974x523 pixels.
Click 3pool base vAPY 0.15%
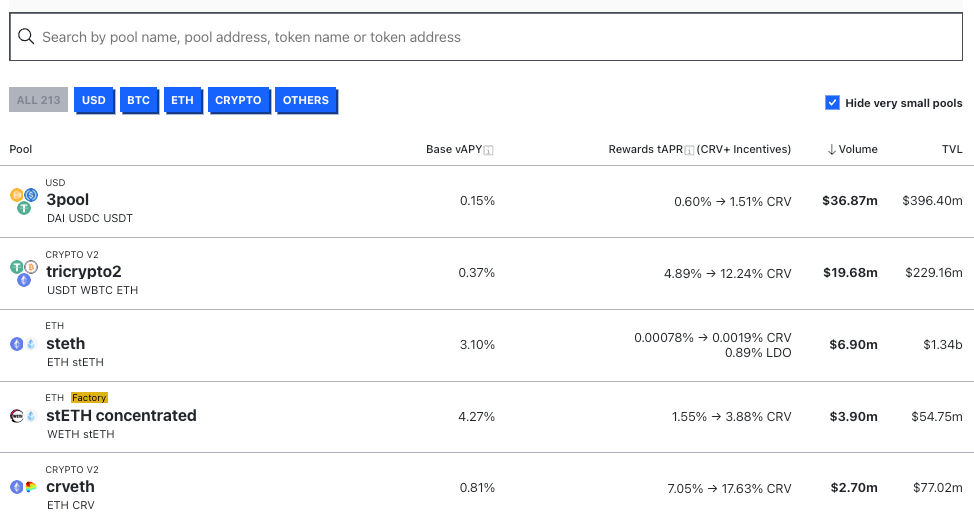tap(477, 201)
